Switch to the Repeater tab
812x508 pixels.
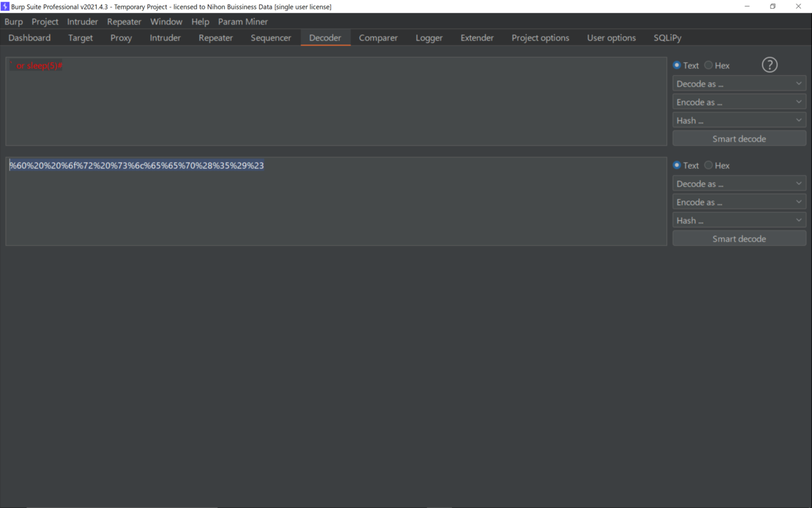point(216,38)
